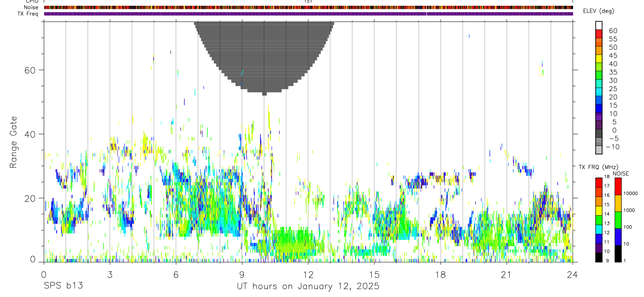Click the 'Noise' row label at the top
Screen dimensions: 644x297
(31, 7)
